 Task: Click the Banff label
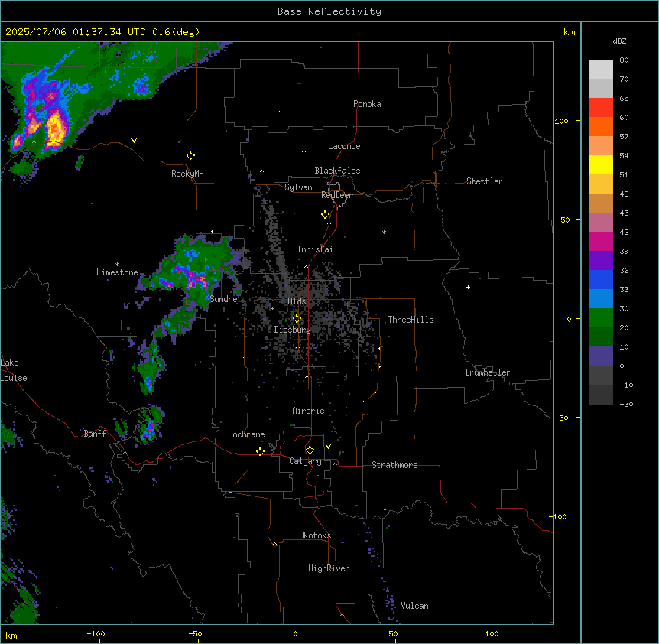(x=95, y=434)
